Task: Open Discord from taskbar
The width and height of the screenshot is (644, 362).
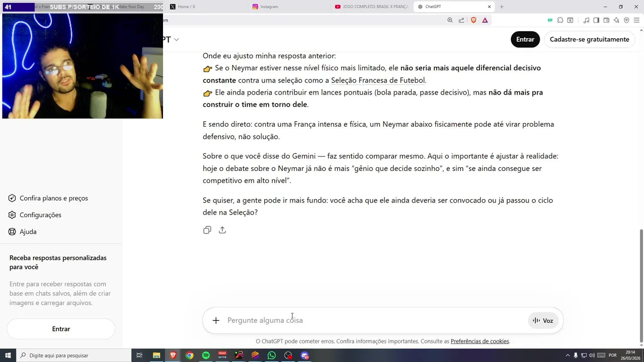Action: (304, 355)
